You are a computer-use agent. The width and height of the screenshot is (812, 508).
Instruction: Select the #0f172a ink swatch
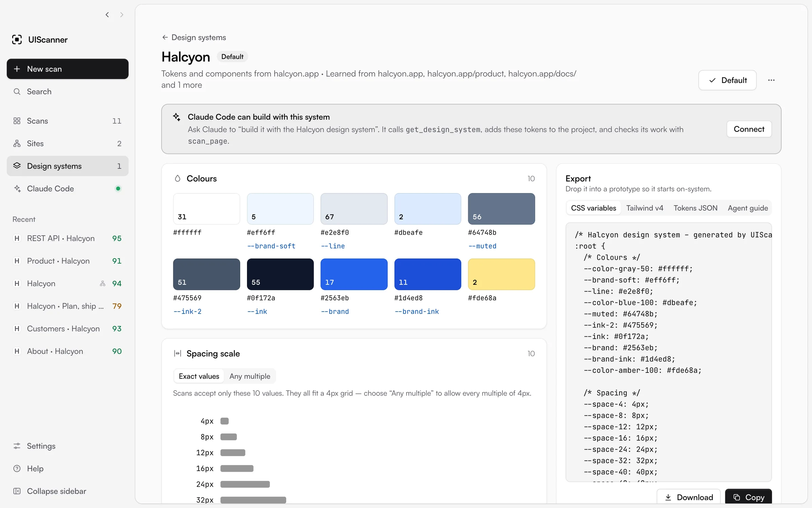(280, 274)
